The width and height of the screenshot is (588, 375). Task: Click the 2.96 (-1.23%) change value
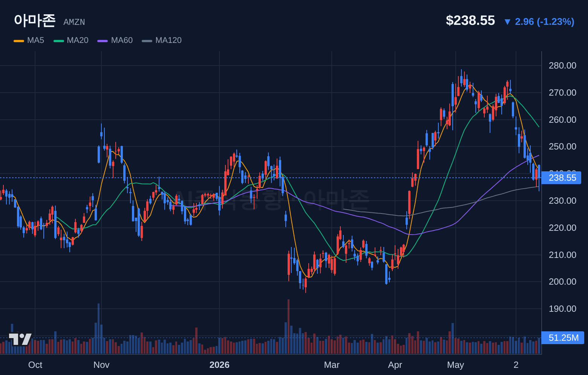545,21
